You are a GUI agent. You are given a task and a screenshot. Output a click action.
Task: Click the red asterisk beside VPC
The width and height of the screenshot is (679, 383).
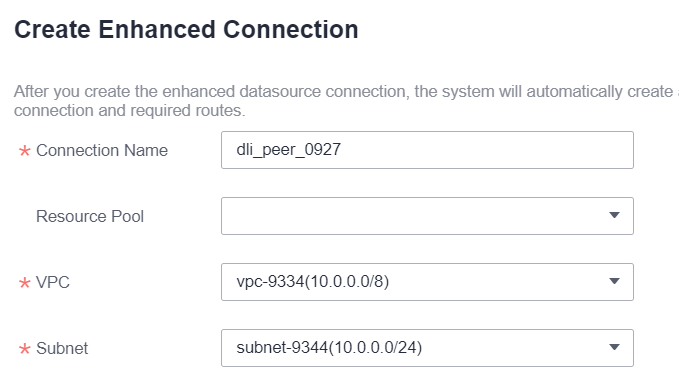coord(25,282)
